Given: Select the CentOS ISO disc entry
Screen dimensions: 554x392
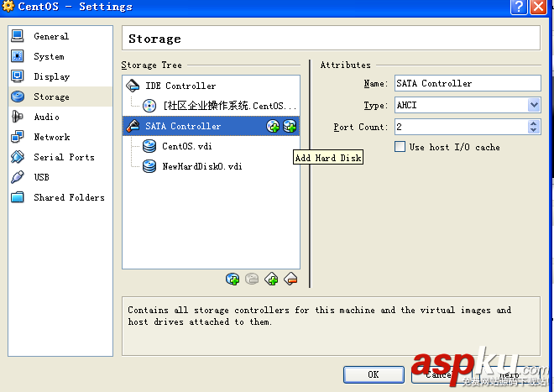Looking at the screenshot, I should pos(211,106).
